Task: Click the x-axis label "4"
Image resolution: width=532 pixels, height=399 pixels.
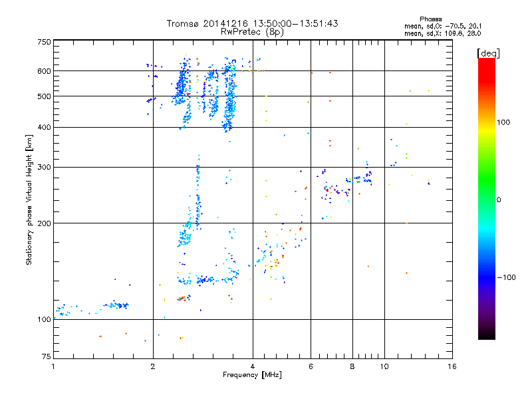Action: [x=253, y=366]
